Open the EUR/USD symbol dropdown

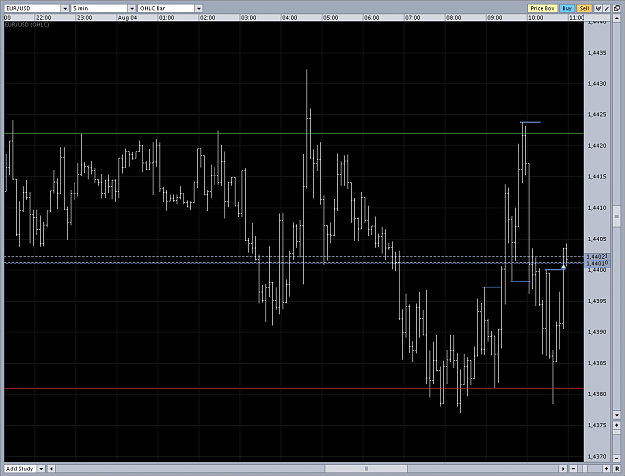pos(65,8)
